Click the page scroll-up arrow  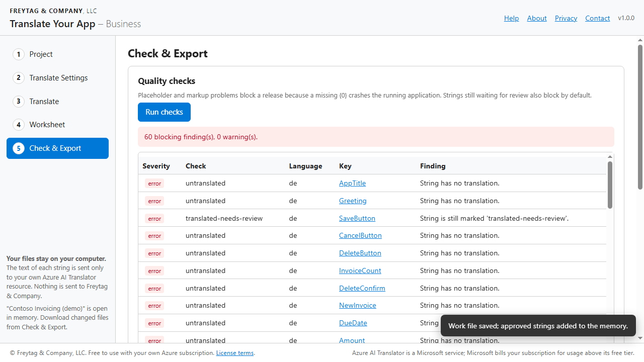(x=640, y=40)
